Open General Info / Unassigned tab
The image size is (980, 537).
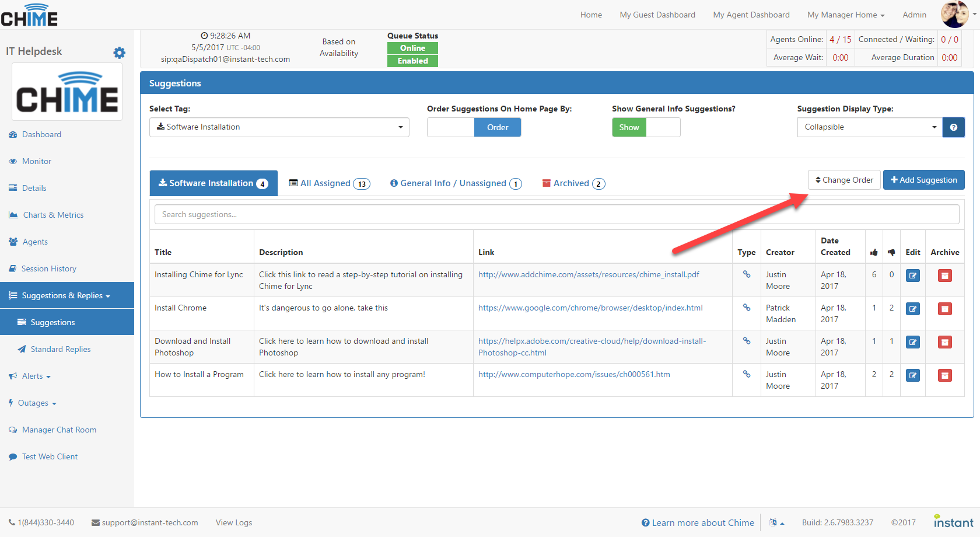tap(456, 183)
